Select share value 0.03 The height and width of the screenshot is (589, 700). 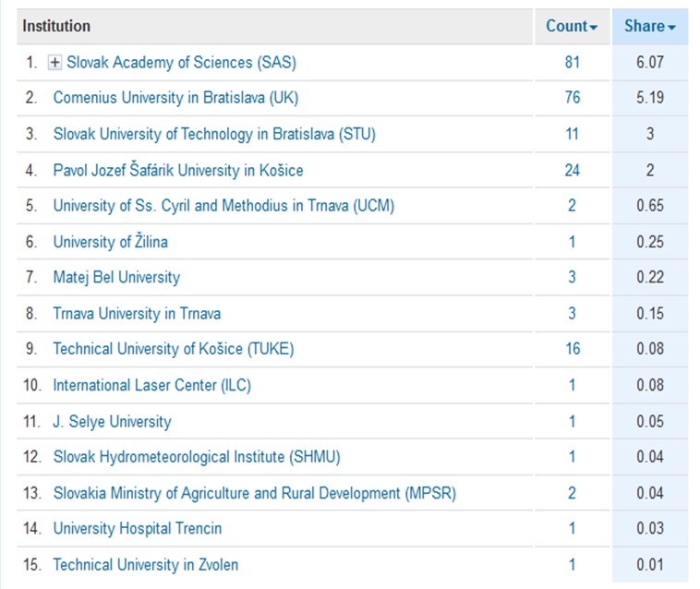650,528
